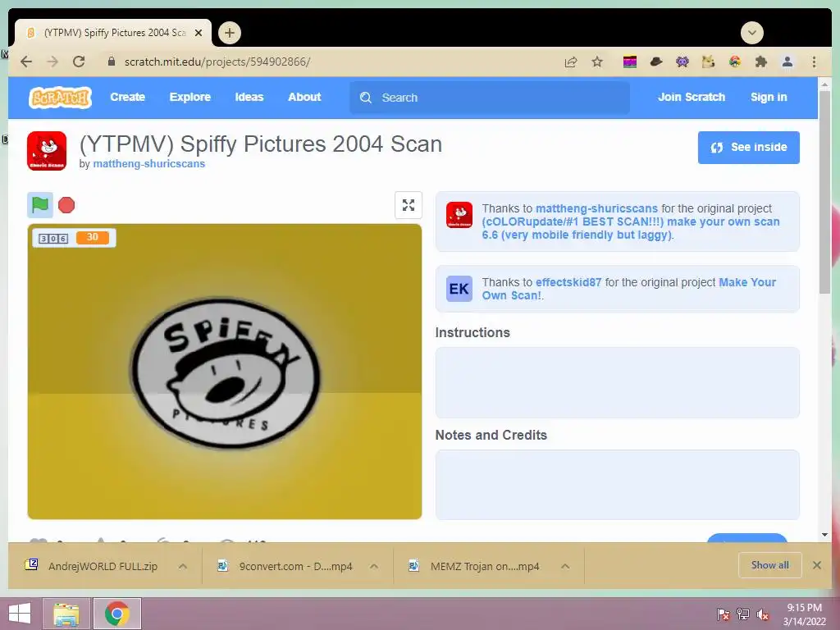This screenshot has width=840, height=630.
Task: Click the page vertical scrollbar thumb
Action: coord(824,193)
